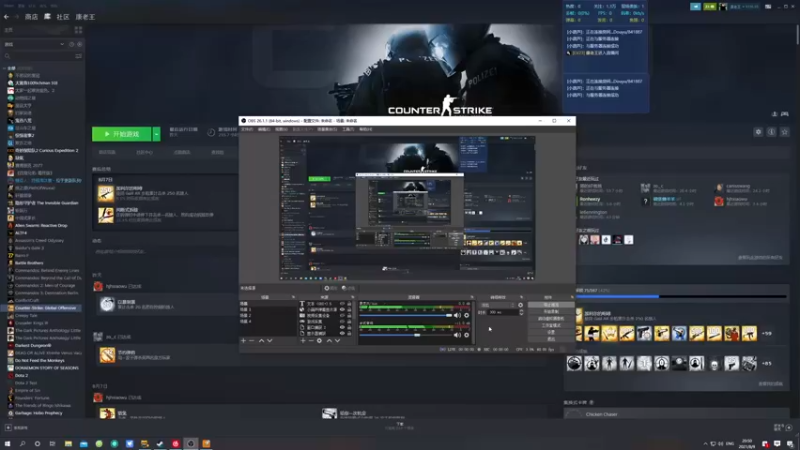Toggle visibility eye of first OBS text source

342,304
